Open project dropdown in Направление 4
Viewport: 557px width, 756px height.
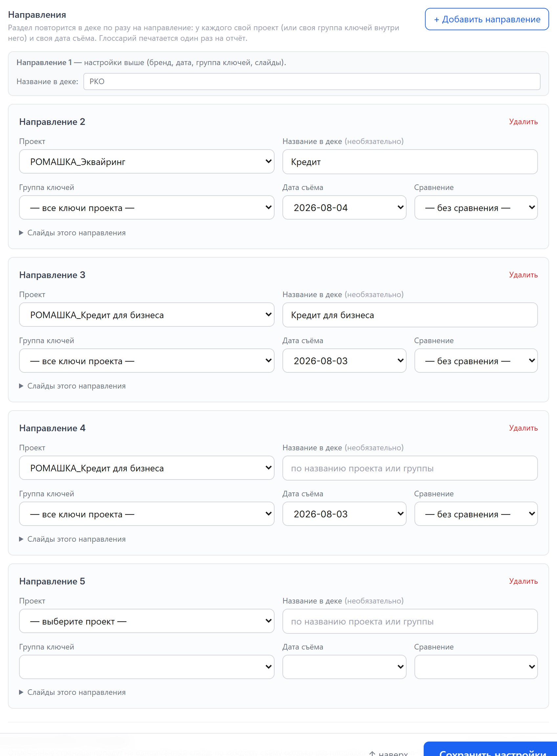click(147, 468)
